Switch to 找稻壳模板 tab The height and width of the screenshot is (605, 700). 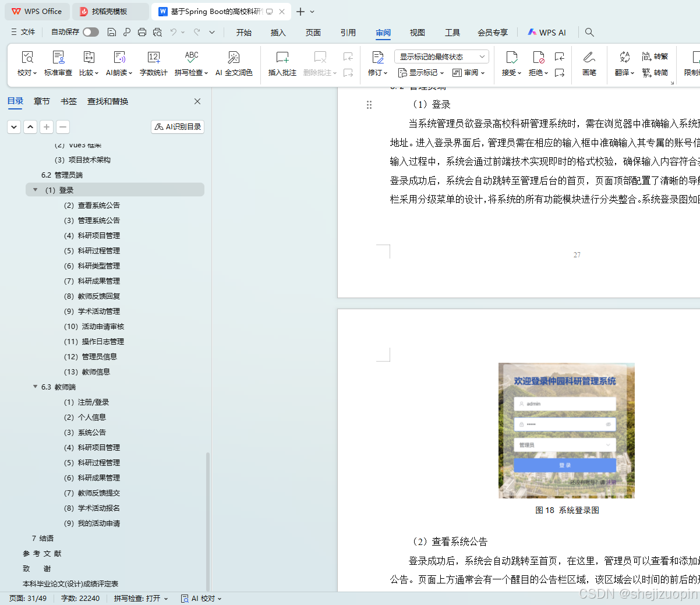pyautogui.click(x=111, y=12)
